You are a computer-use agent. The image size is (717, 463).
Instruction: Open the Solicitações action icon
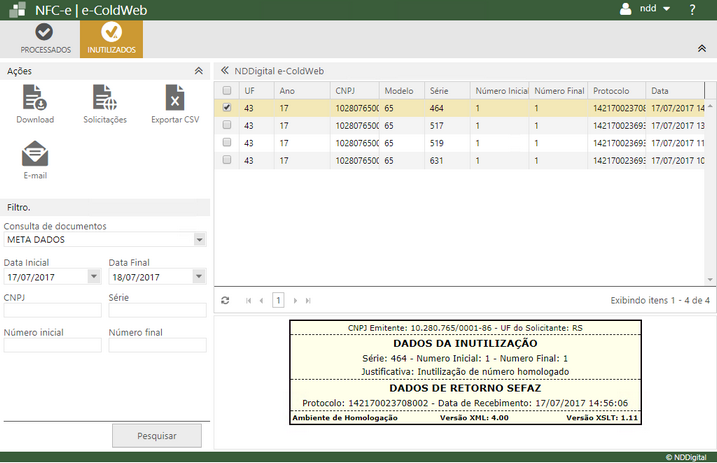[104, 98]
